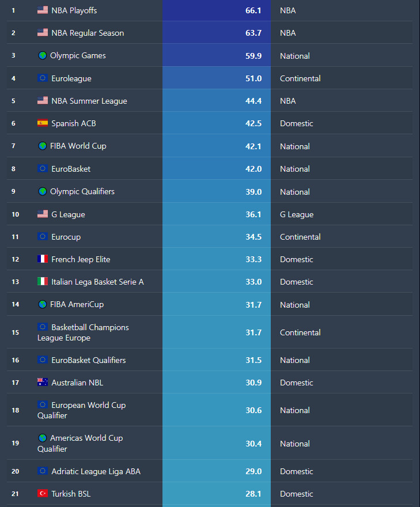Click the EU flag beside Euroleague
The width and height of the screenshot is (420, 507).
click(x=43, y=78)
